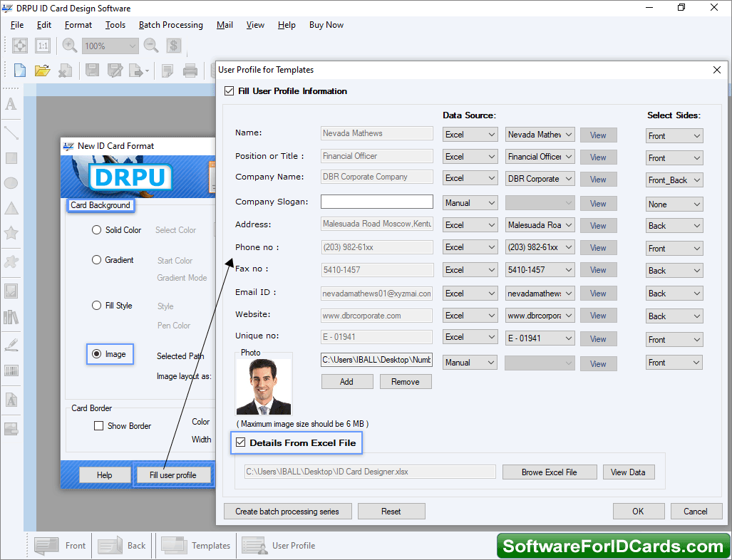Open the zoom 100% dropdown

click(110, 46)
